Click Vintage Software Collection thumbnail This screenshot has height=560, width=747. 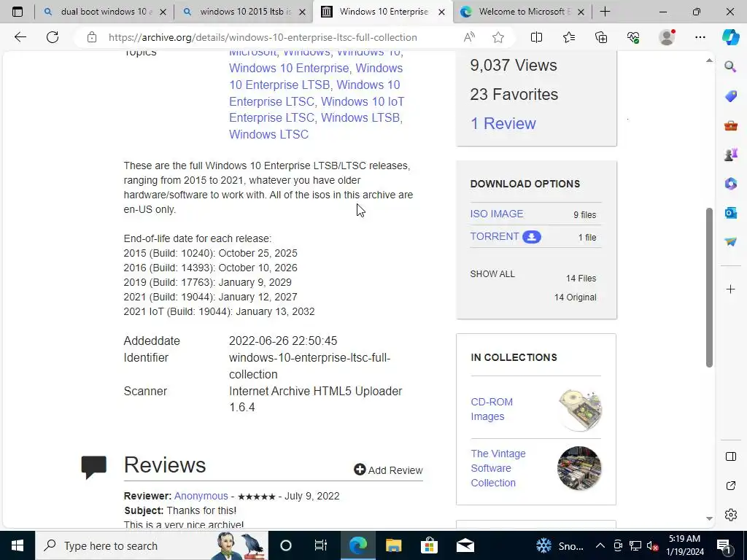579,468
